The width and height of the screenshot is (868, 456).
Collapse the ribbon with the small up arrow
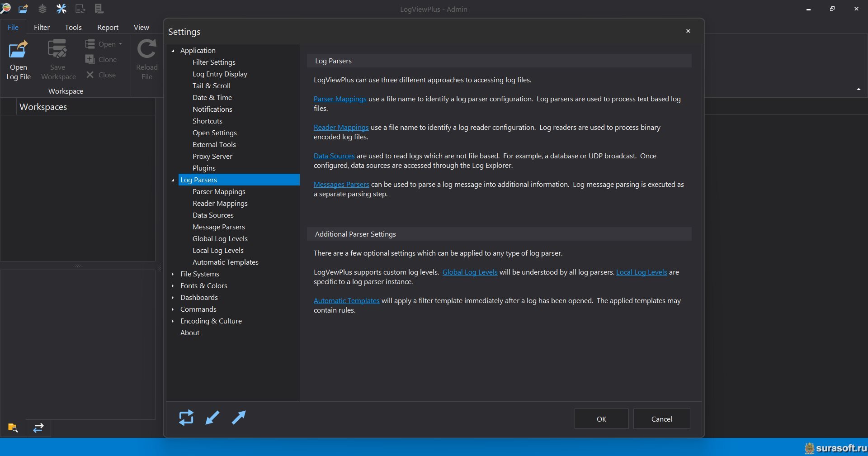(859, 89)
